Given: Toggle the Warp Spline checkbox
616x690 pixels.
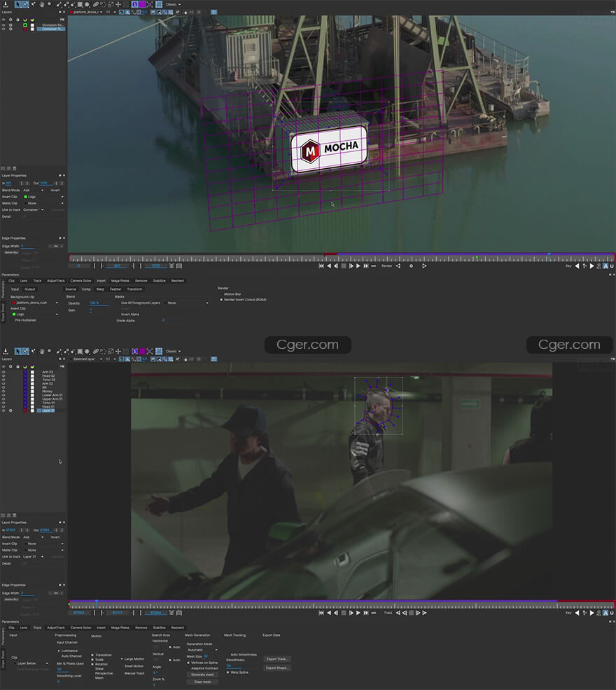Looking at the screenshot, I should pos(227,672).
